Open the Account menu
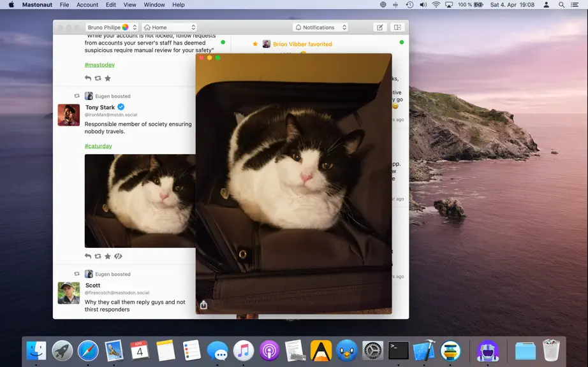This screenshot has height=367, width=588. [x=87, y=5]
